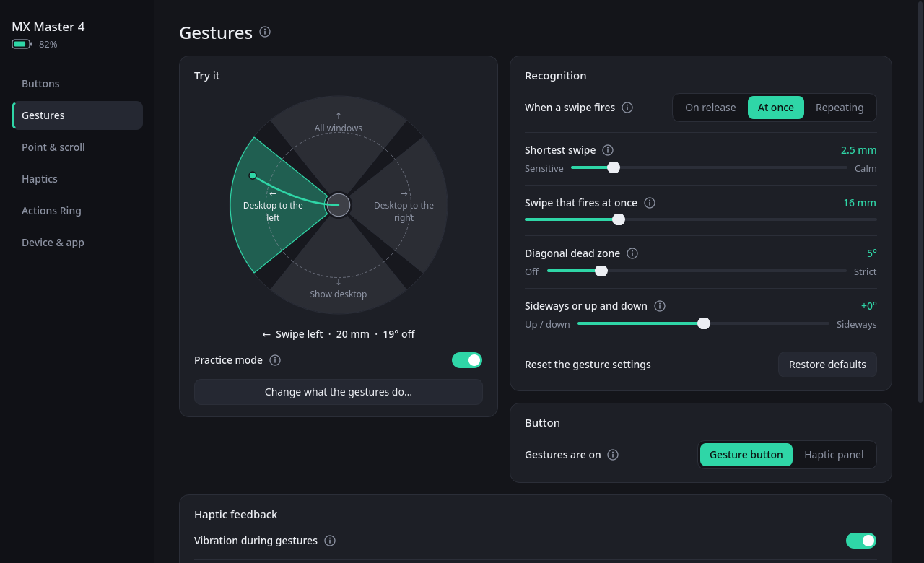The width and height of the screenshot is (924, 563).
Task: Open Device & app settings
Action: (77, 243)
